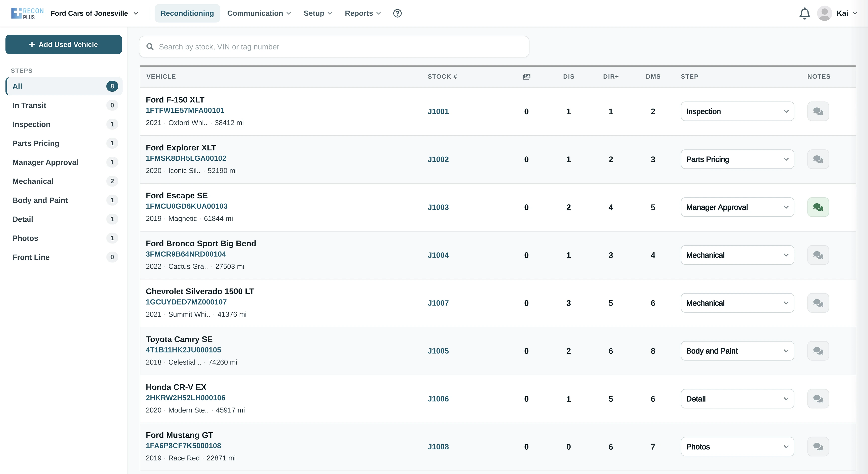Open notes for Toyota Camry SE
868x474 pixels.
click(x=818, y=351)
